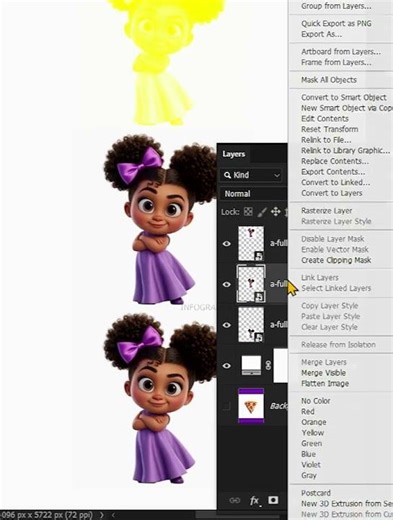Set layer color label to Orange

[313, 422]
